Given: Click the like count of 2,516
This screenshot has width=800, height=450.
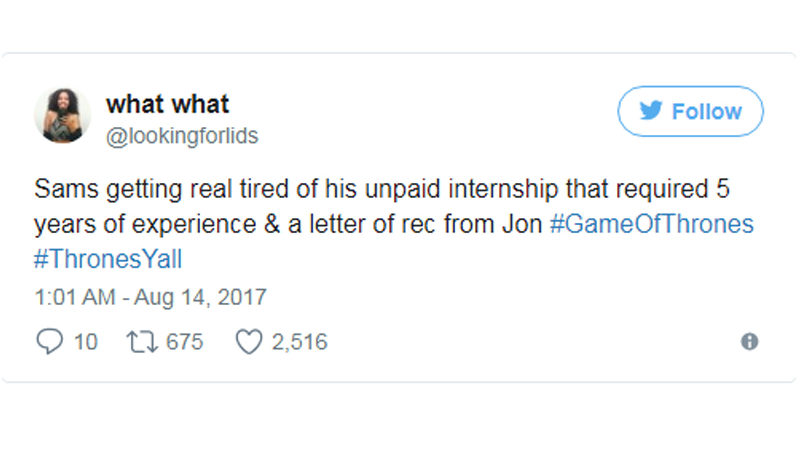Looking at the screenshot, I should pos(299,342).
